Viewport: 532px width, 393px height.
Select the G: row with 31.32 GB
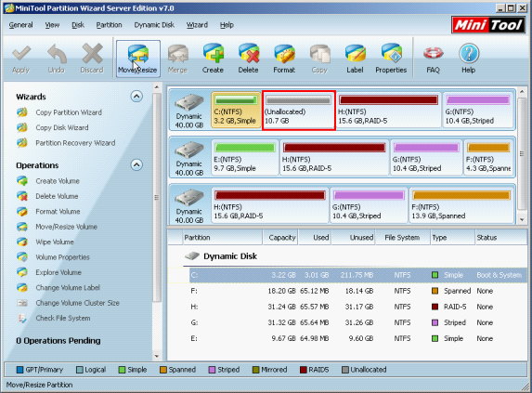pyautogui.click(x=347, y=322)
